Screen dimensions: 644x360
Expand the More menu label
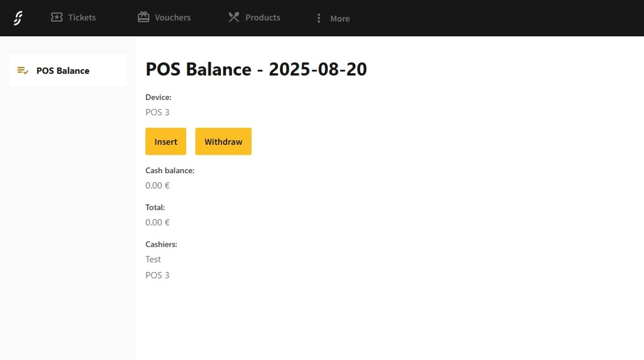340,18
